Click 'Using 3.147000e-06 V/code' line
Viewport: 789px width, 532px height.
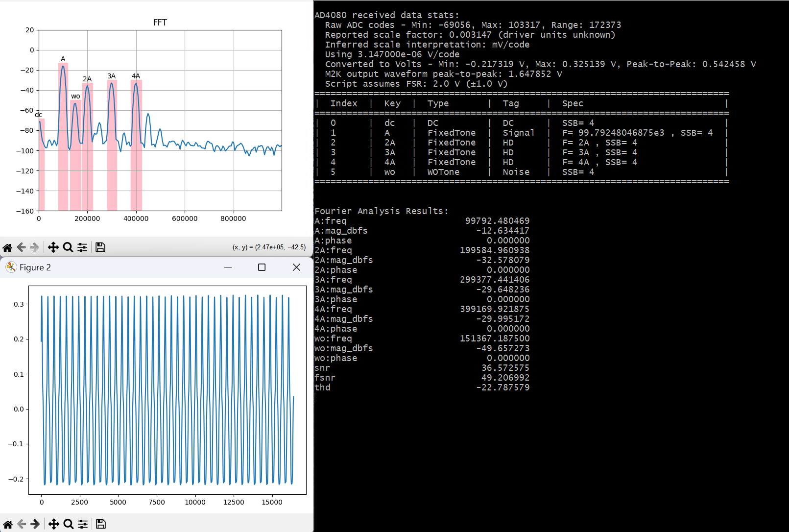[x=392, y=54]
